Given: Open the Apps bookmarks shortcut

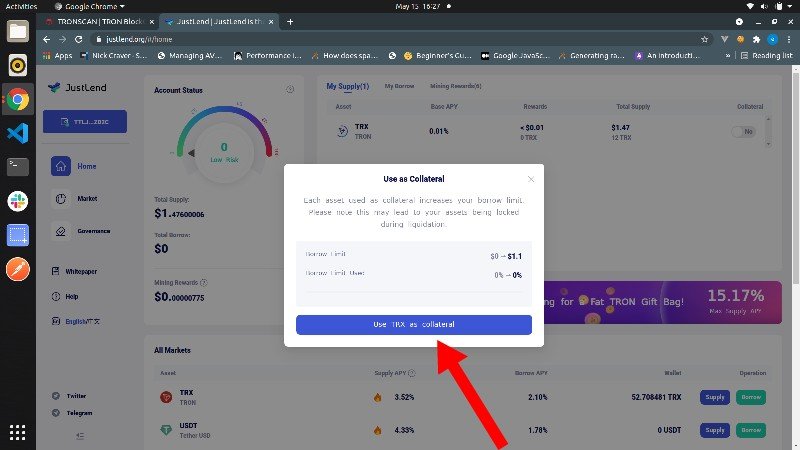Looking at the screenshot, I should point(58,56).
